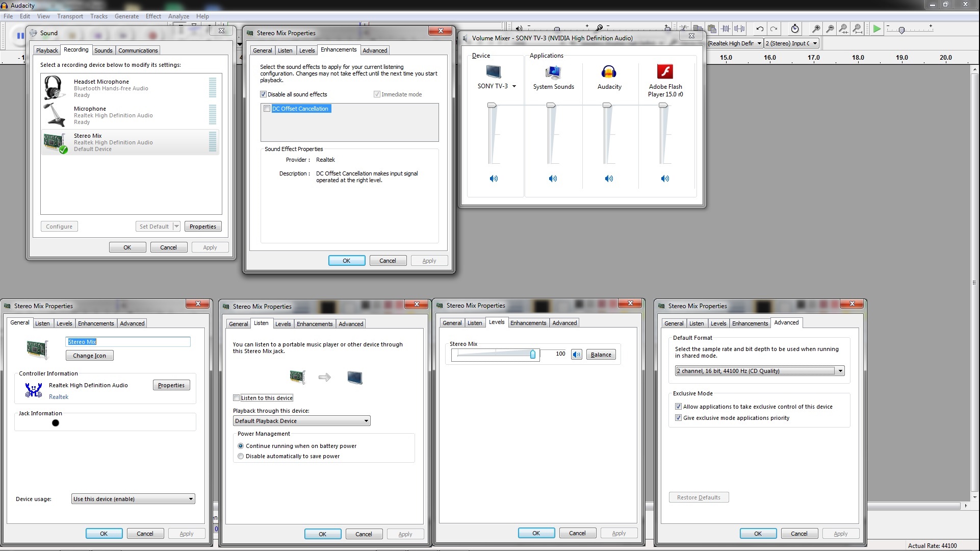Viewport: 980px width, 551px height.
Task: Click the Sync-Lock clock icon
Action: [795, 29]
